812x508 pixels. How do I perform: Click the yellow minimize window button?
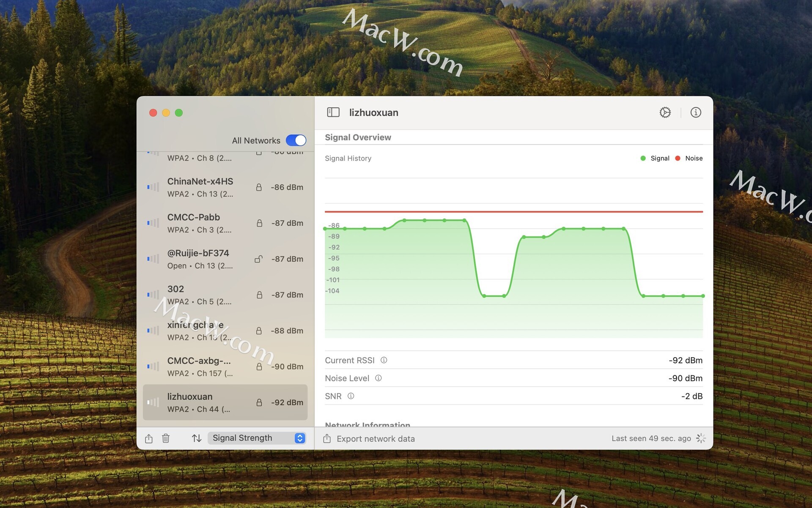[x=166, y=113]
